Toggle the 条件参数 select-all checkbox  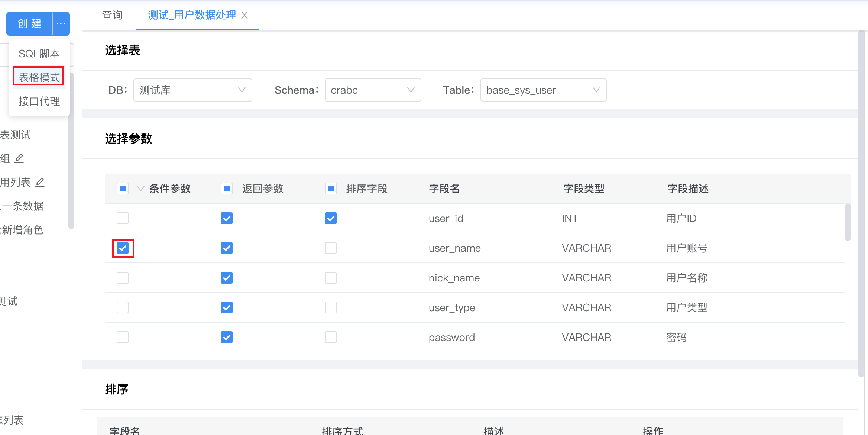[x=123, y=188]
